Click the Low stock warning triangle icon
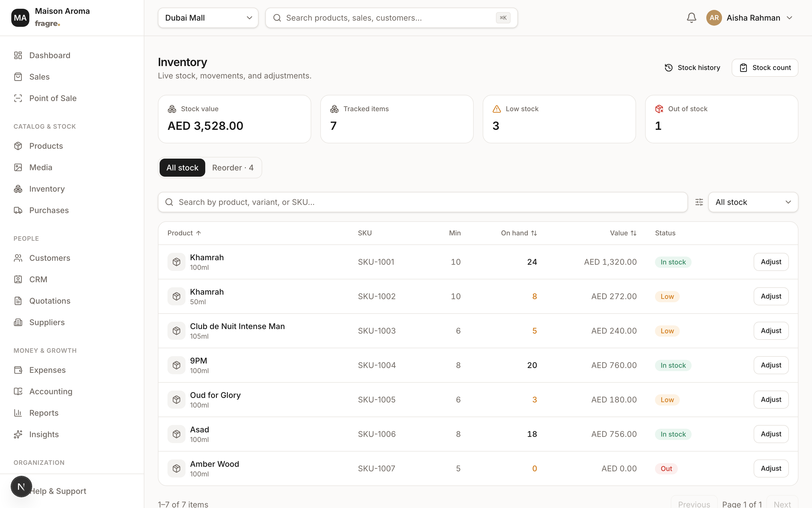Image resolution: width=812 pixels, height=508 pixels. [x=497, y=109]
